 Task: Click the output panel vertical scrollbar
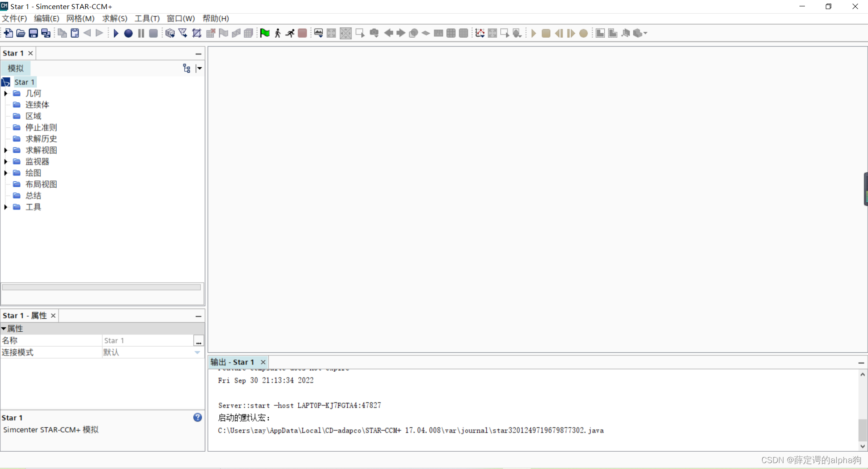click(863, 410)
